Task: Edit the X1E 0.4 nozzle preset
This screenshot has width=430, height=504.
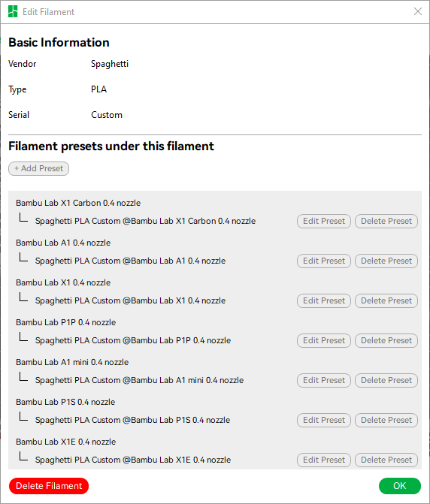Action: (x=324, y=460)
